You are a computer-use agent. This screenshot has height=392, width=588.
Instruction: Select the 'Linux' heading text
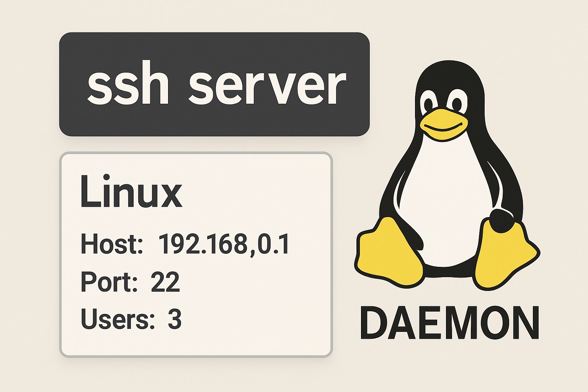click(x=131, y=191)
